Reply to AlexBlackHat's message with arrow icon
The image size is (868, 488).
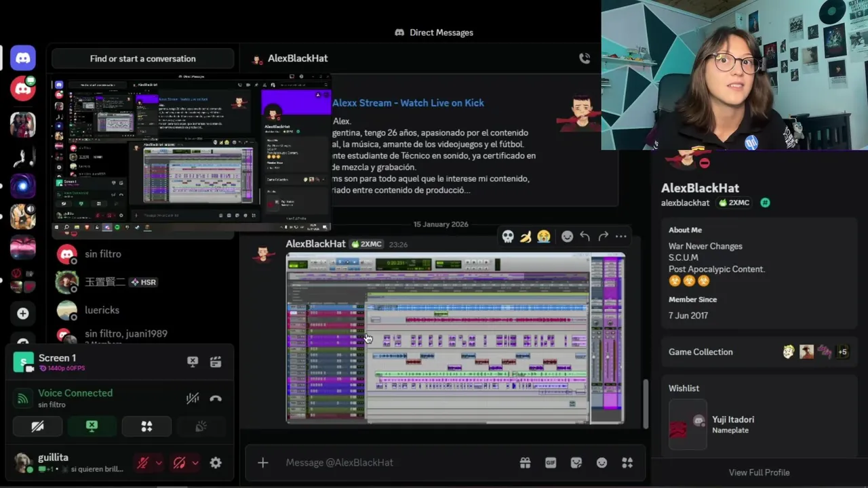585,236
